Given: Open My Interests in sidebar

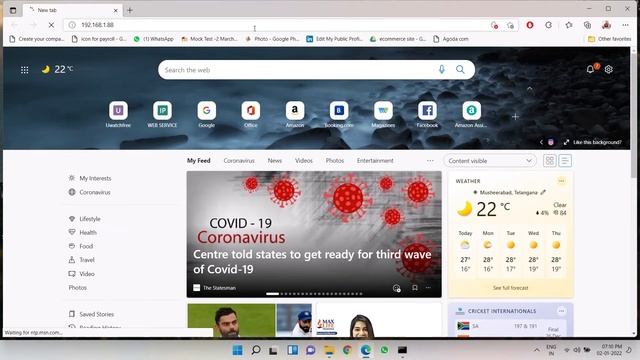Looking at the screenshot, I should pos(90,178).
